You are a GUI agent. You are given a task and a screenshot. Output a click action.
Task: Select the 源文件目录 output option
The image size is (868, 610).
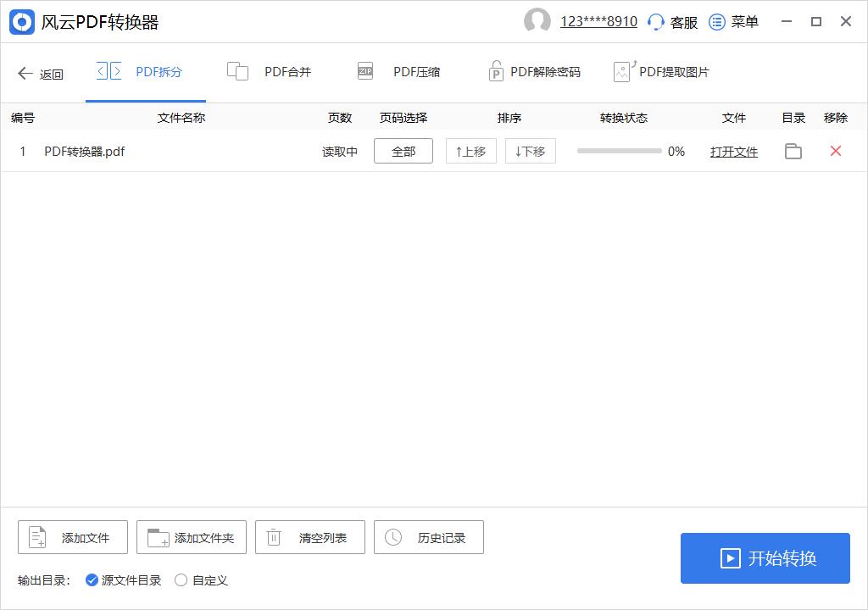click(92, 579)
